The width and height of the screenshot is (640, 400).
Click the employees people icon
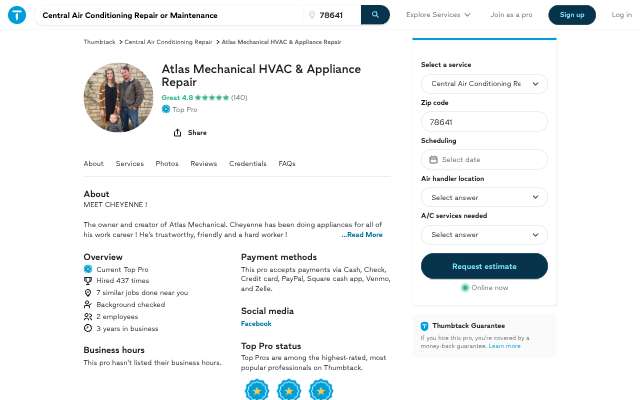point(88,317)
